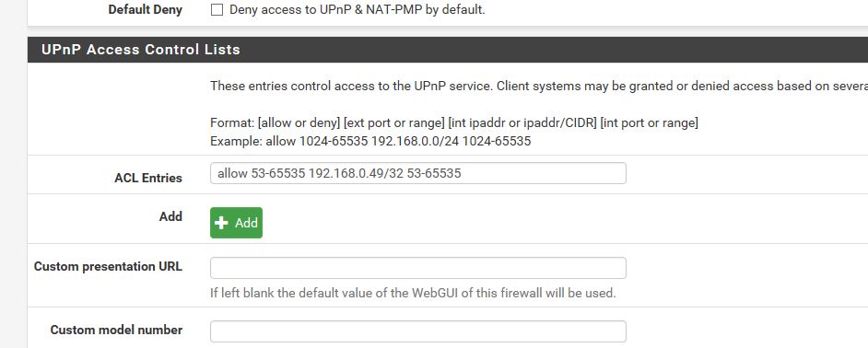
Task: Select the Custom model number text box
Action: coord(418,331)
